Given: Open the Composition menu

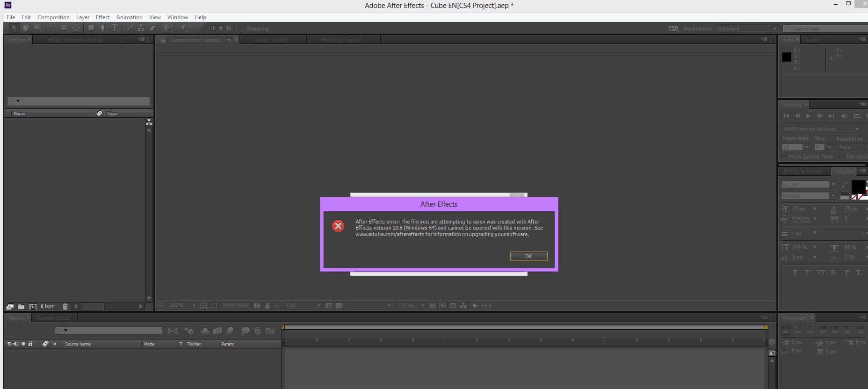Looking at the screenshot, I should click(53, 17).
